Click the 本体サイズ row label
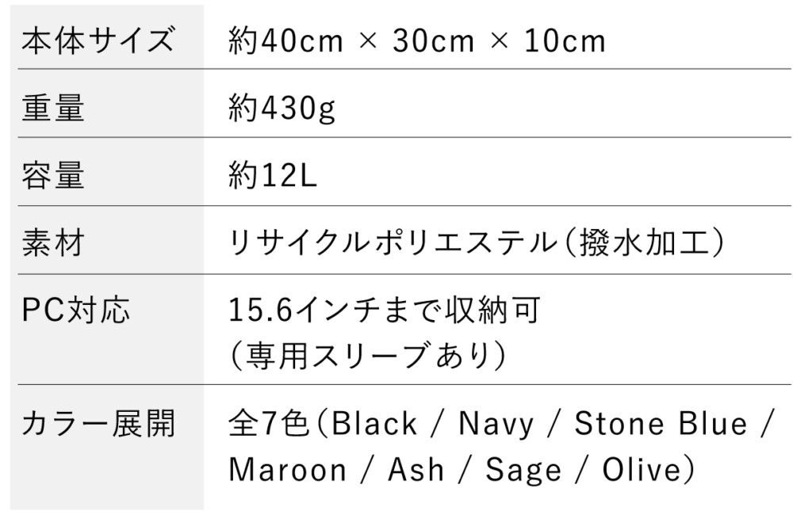The image size is (812, 530). pos(97,40)
